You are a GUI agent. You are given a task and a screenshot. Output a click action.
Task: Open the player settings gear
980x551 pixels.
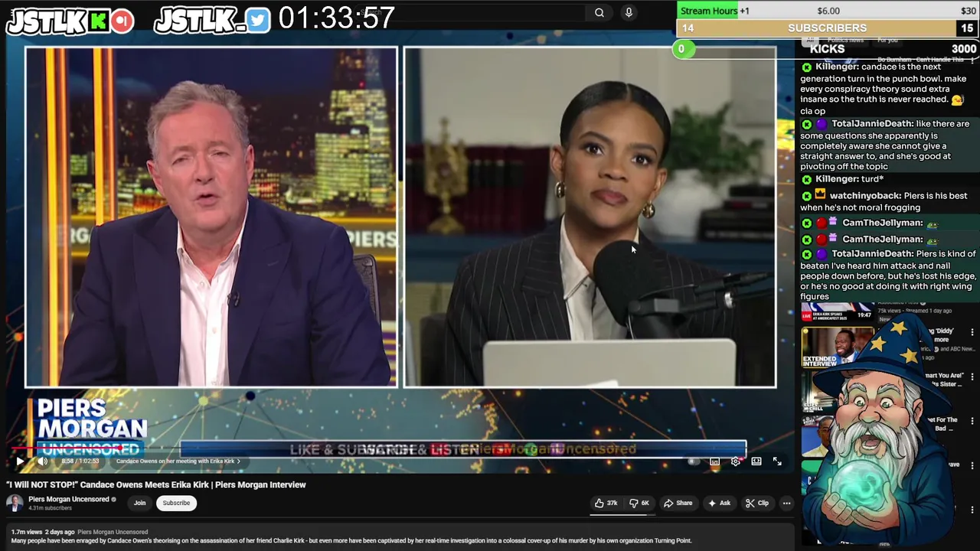click(x=736, y=461)
